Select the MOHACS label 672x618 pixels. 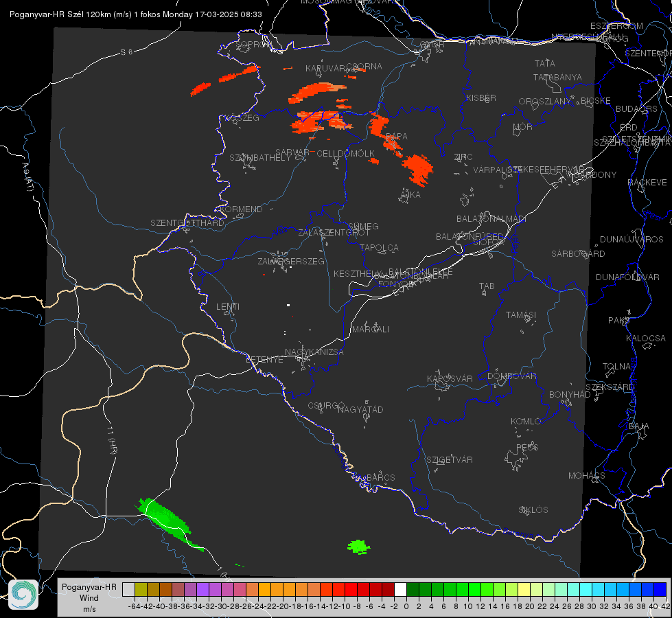tap(587, 476)
